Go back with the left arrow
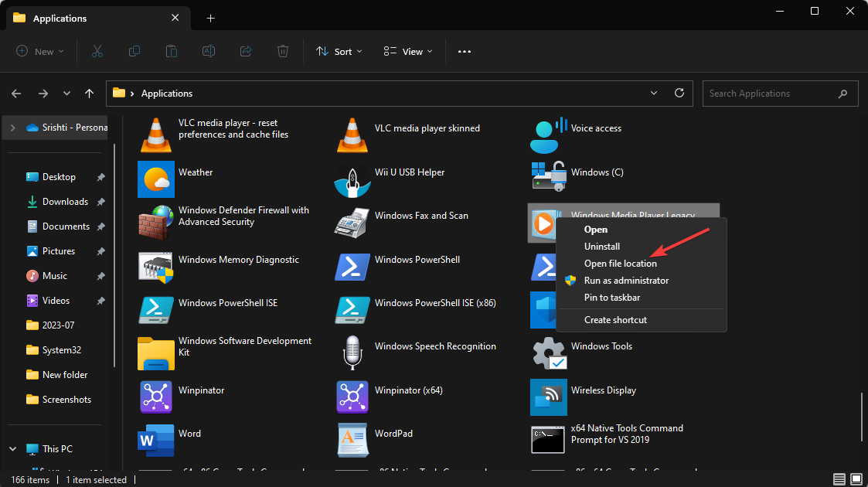 (x=16, y=94)
